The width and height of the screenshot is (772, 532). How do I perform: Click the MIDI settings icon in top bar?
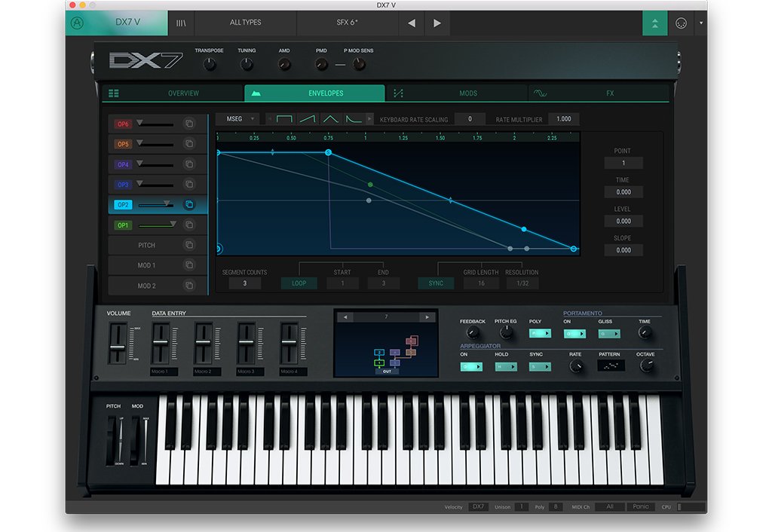point(682,23)
